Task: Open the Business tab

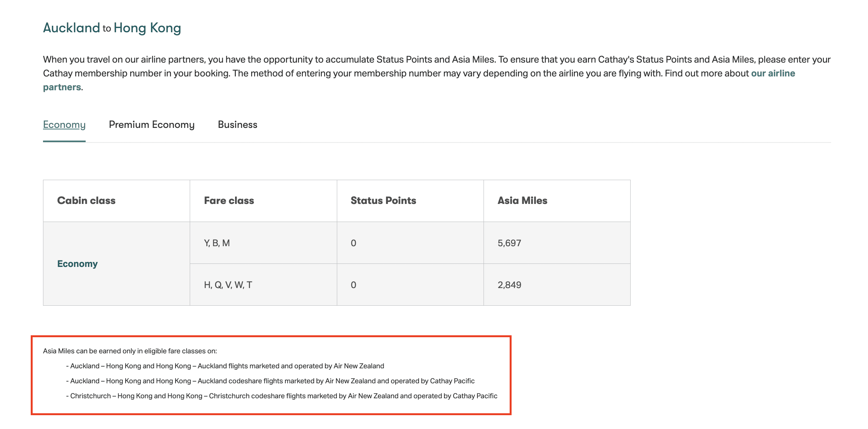Action: tap(237, 125)
